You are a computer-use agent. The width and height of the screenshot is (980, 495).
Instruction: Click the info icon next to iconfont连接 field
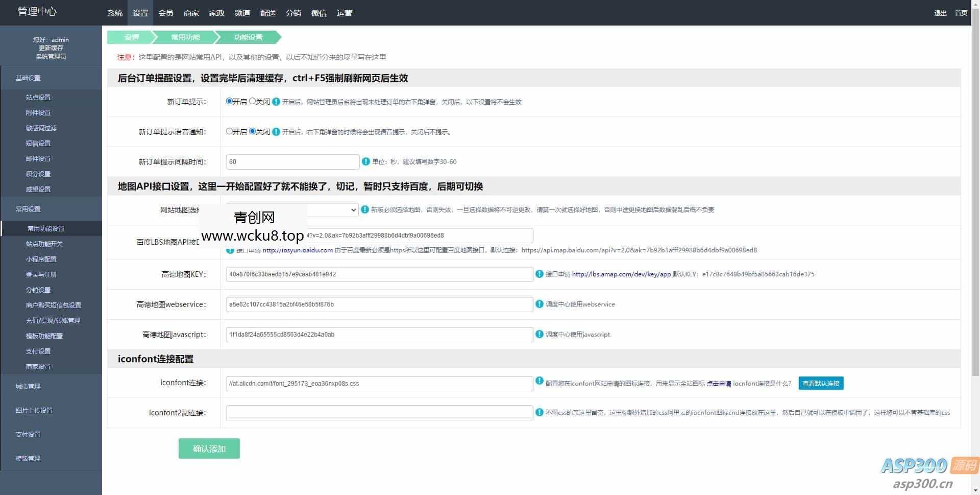[539, 383]
